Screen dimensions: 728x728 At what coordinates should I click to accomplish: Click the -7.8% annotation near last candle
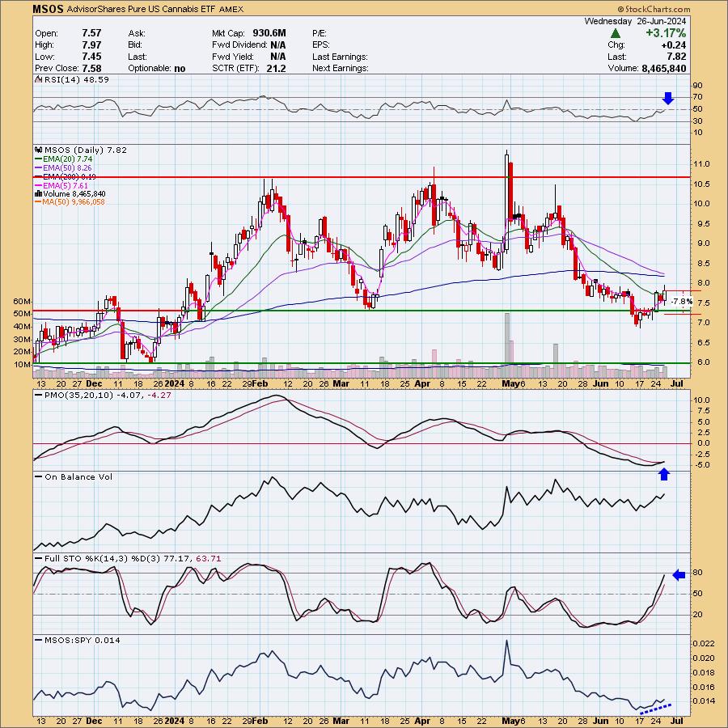[x=682, y=302]
